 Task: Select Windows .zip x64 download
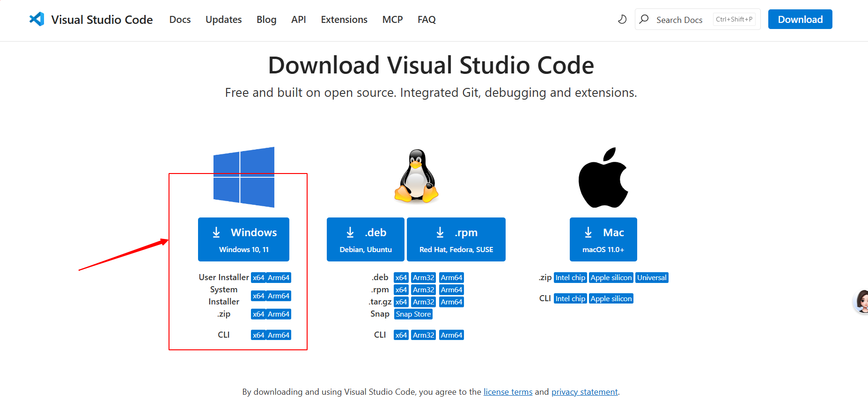258,314
